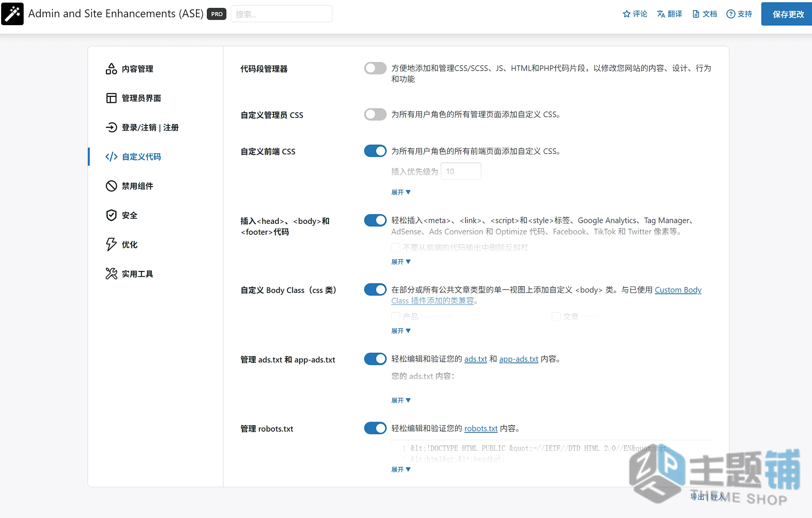This screenshot has height=518, width=812.
Task: Click the 自定义管理员 CSS setting label
Action: (x=272, y=115)
